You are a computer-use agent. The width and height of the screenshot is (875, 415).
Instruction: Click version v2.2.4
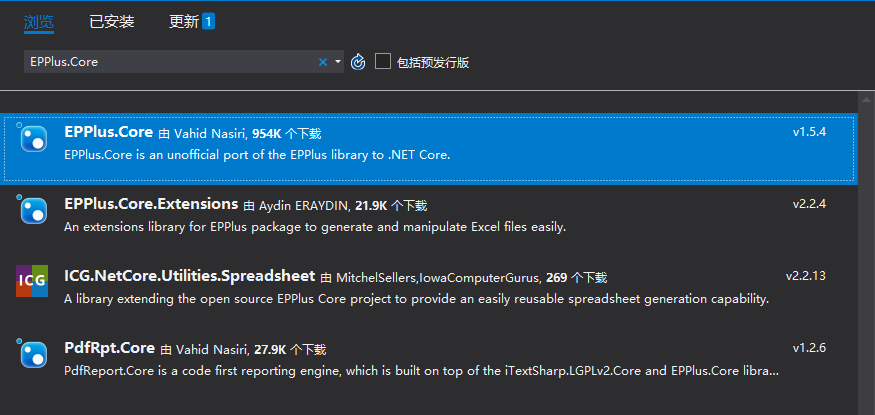point(809,204)
